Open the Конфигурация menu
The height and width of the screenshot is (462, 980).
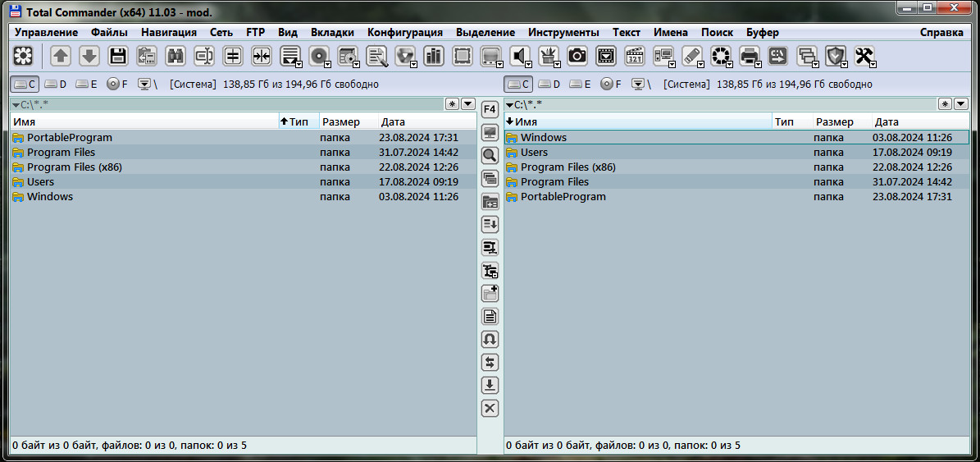click(x=405, y=33)
